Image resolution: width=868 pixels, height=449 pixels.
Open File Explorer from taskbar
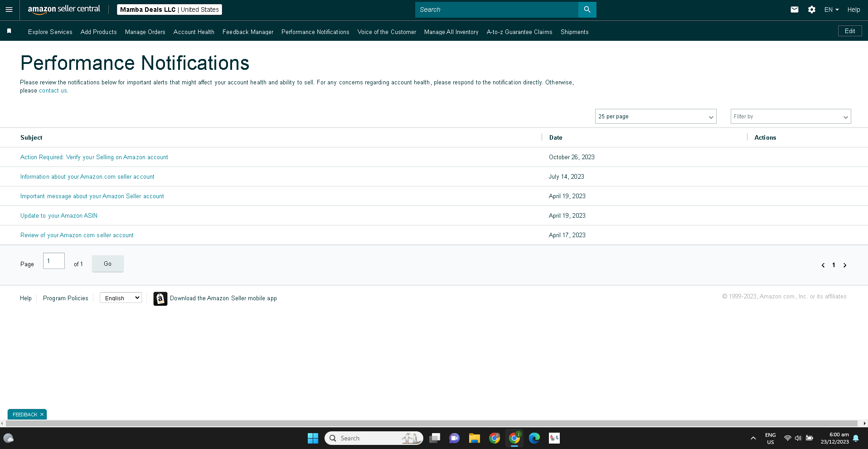click(x=475, y=438)
